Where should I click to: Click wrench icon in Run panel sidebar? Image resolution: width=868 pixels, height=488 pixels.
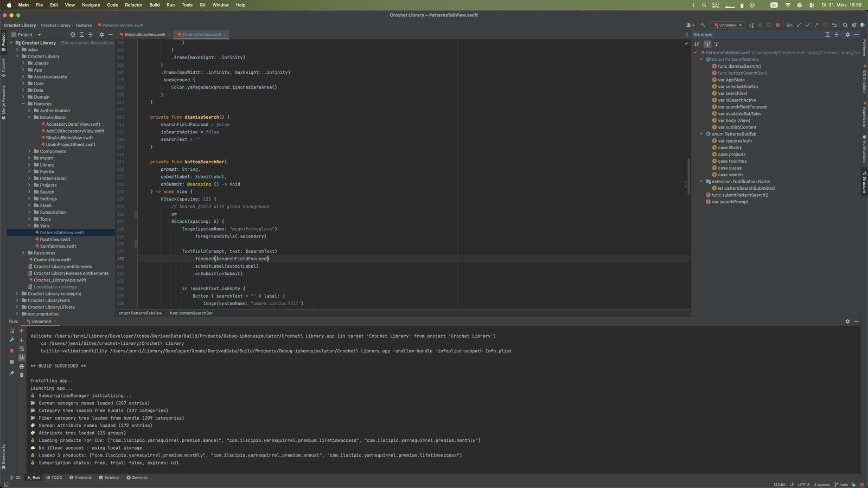(12, 340)
